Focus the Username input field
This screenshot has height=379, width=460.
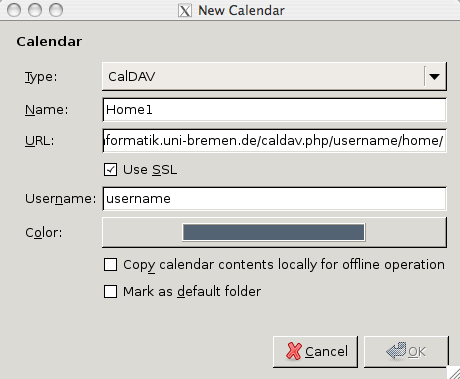(274, 199)
